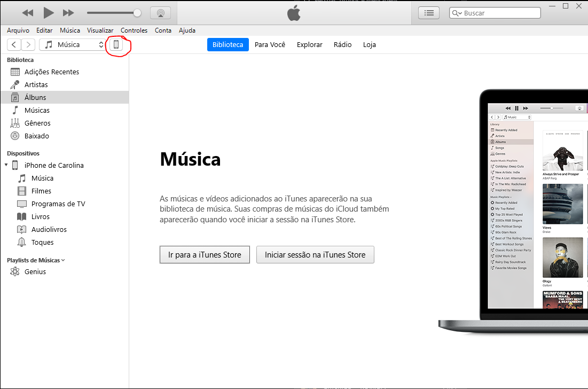Click the rewind previous-track icon

(x=28, y=13)
